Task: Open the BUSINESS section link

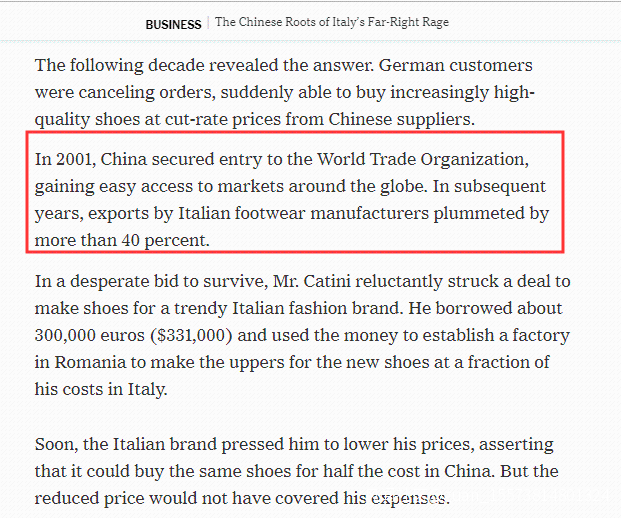Action: tap(173, 23)
